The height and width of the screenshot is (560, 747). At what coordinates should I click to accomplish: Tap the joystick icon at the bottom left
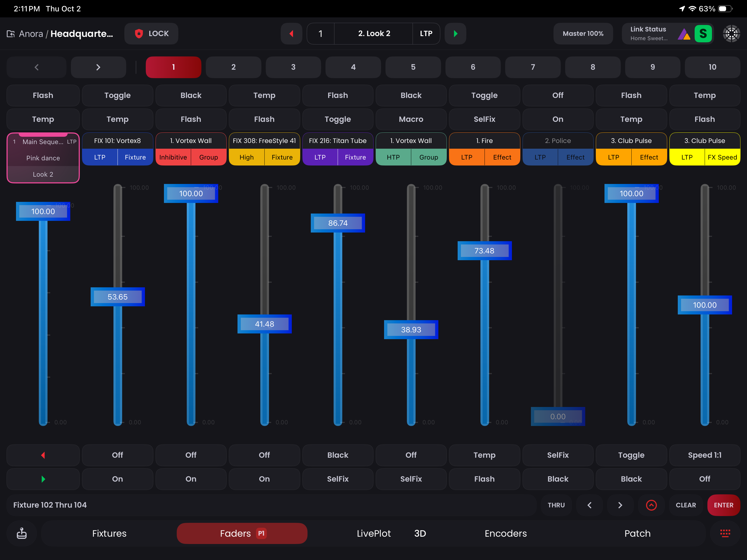coord(22,533)
